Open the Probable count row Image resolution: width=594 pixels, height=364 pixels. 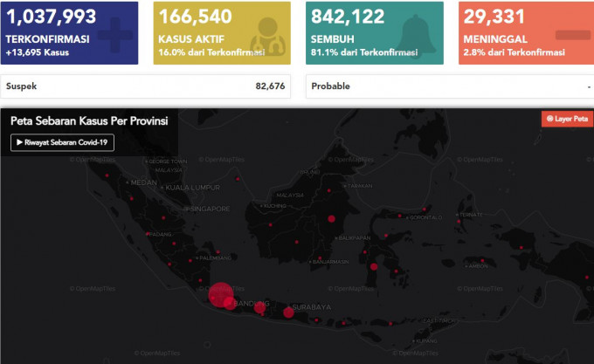point(450,86)
